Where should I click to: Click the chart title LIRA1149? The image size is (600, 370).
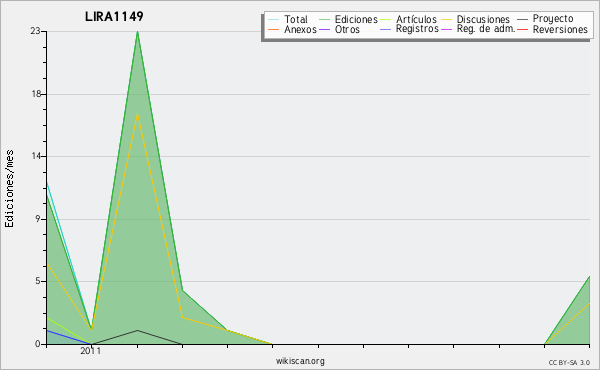(114, 16)
